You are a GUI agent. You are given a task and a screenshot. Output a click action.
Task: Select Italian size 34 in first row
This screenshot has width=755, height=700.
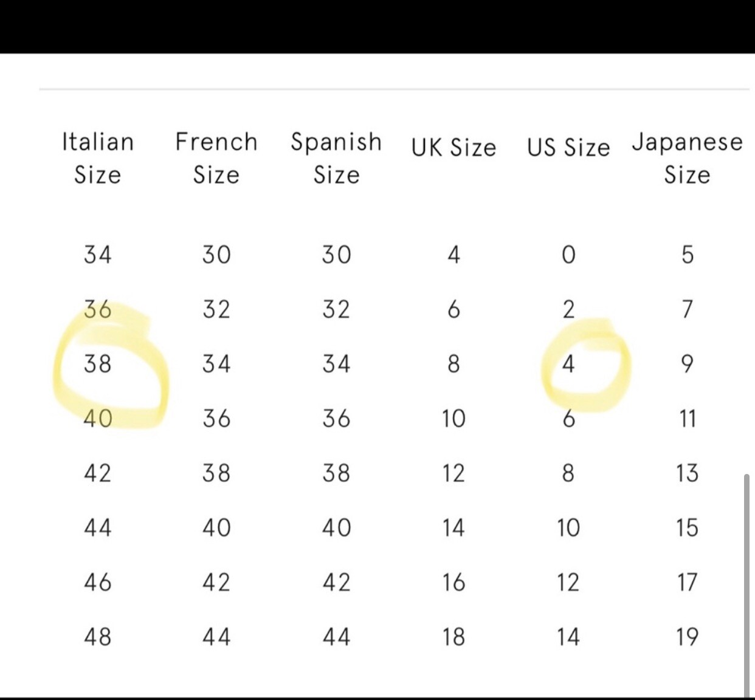[x=98, y=255]
